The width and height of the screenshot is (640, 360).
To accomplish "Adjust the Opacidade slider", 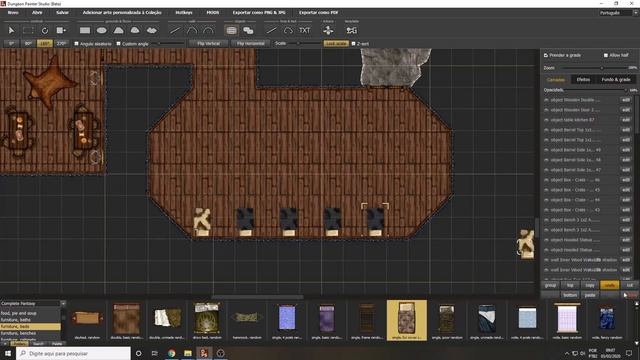I will point(597,90).
